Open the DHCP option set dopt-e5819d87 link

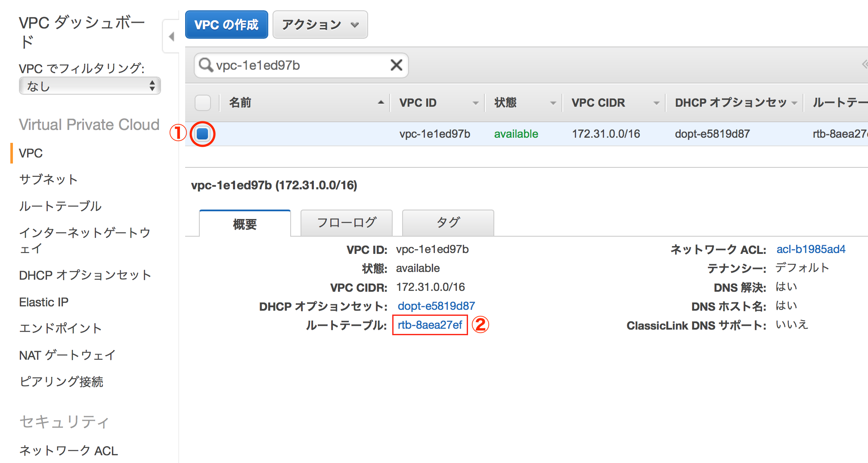pyautogui.click(x=436, y=306)
